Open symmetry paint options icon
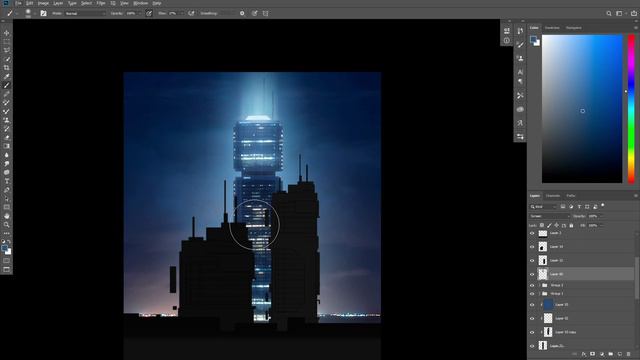This screenshot has height=360, width=640. [x=266, y=13]
